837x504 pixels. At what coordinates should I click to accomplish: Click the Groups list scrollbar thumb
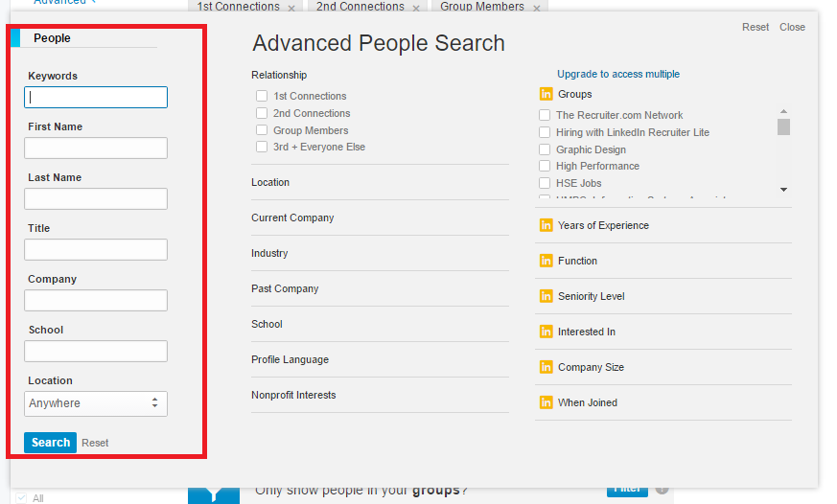pyautogui.click(x=783, y=126)
